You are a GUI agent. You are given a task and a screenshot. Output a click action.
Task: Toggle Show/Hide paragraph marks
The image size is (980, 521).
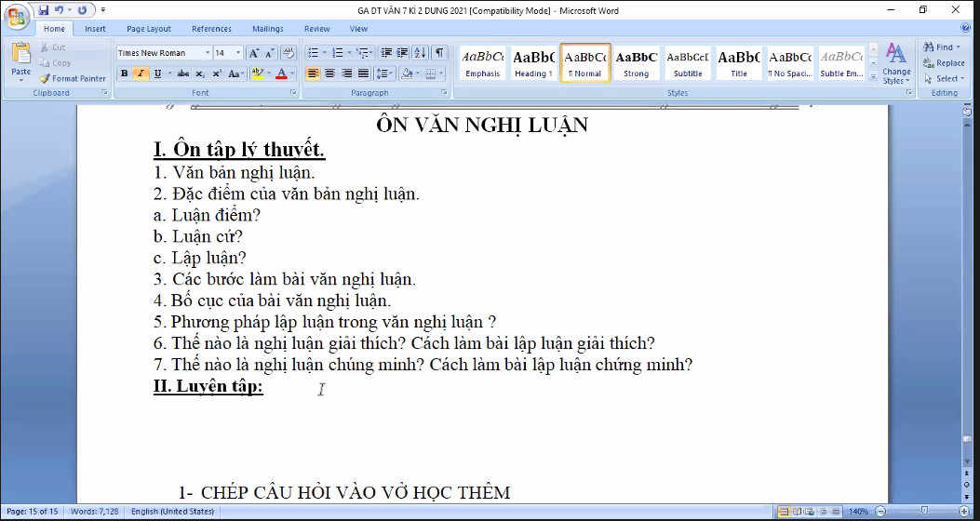point(439,53)
